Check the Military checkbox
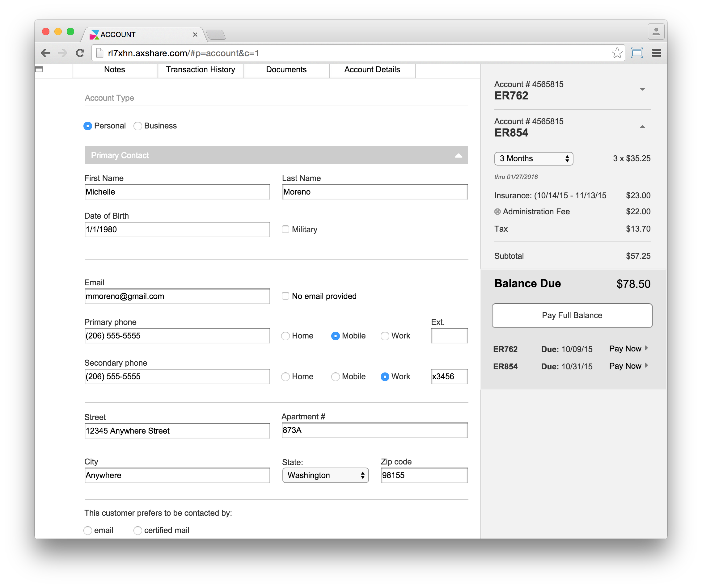This screenshot has height=588, width=702. pos(285,229)
